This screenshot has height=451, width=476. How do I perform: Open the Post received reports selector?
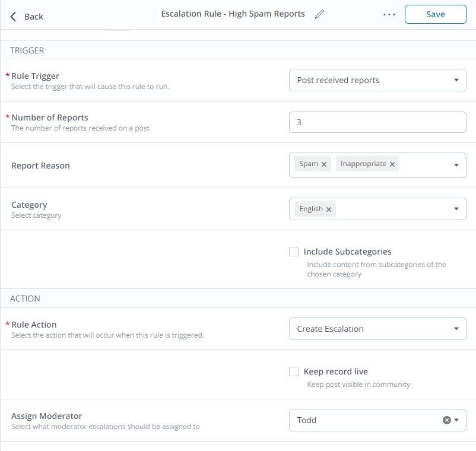click(377, 80)
